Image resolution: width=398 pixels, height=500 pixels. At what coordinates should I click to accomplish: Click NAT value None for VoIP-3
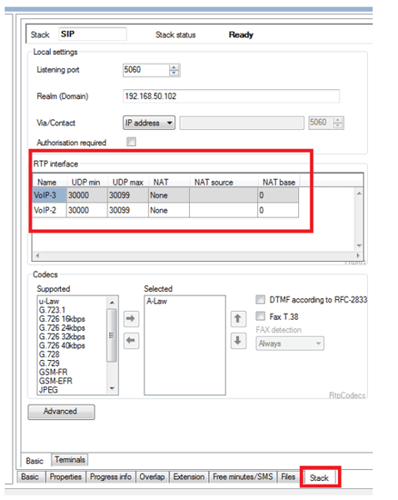tap(169, 195)
